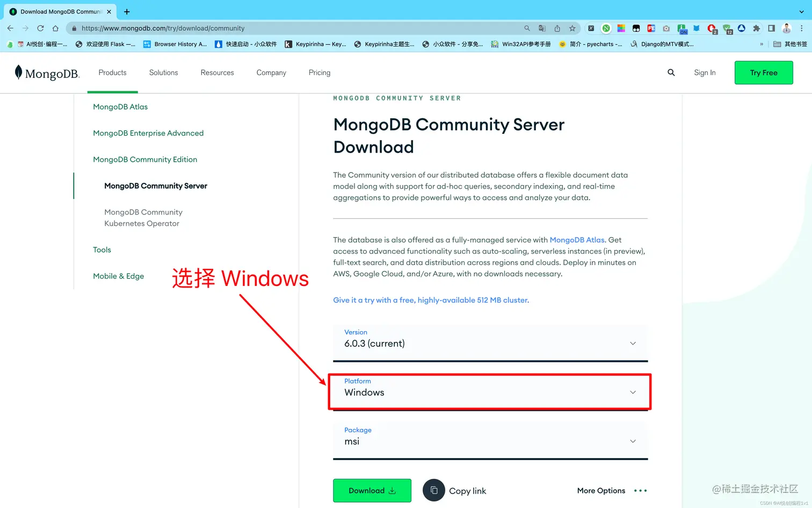The height and width of the screenshot is (508, 812).
Task: Expand the Package msi dropdown
Action: (x=490, y=441)
